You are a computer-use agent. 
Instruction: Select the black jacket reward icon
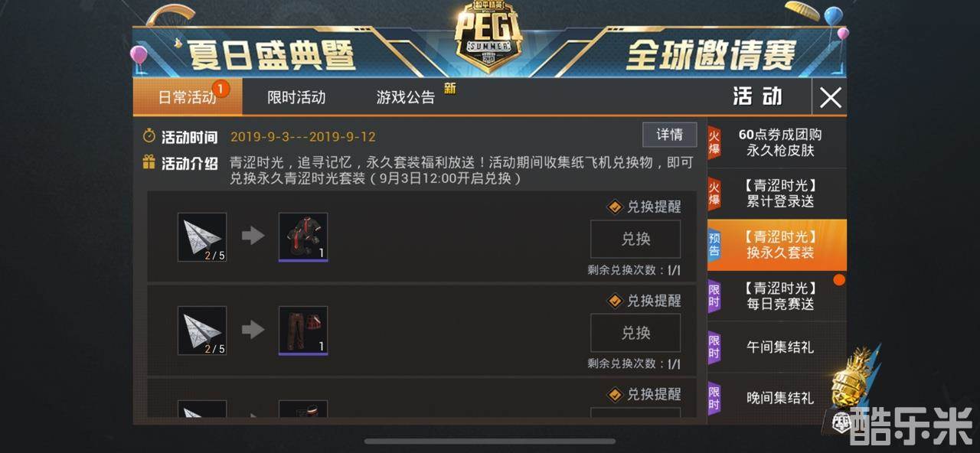(x=303, y=237)
